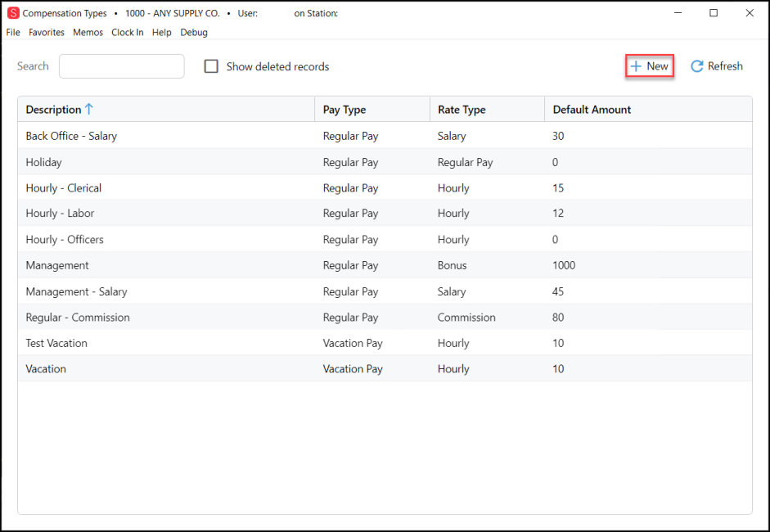770x532 pixels.
Task: Click the red S application icon
Action: click(13, 13)
